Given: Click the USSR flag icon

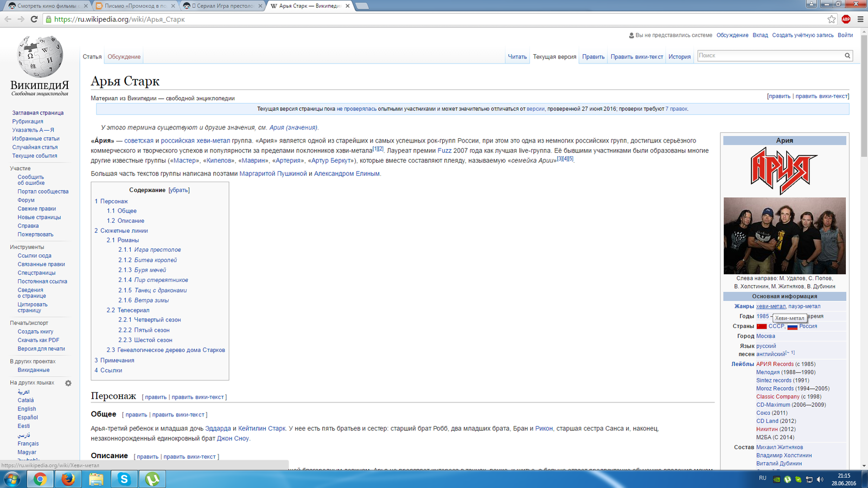Looking at the screenshot, I should (762, 326).
